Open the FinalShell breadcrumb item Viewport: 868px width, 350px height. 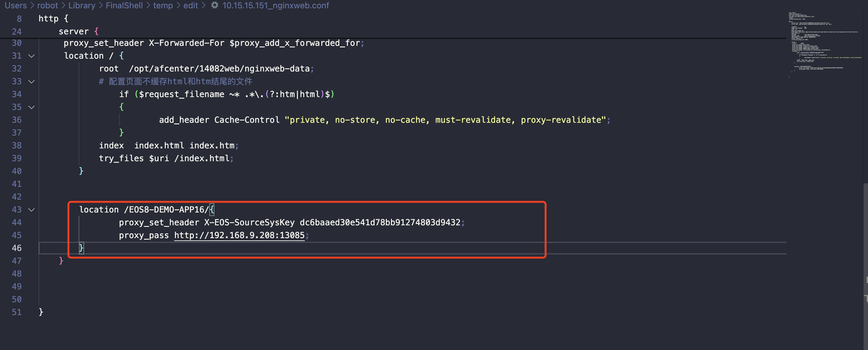[124, 5]
